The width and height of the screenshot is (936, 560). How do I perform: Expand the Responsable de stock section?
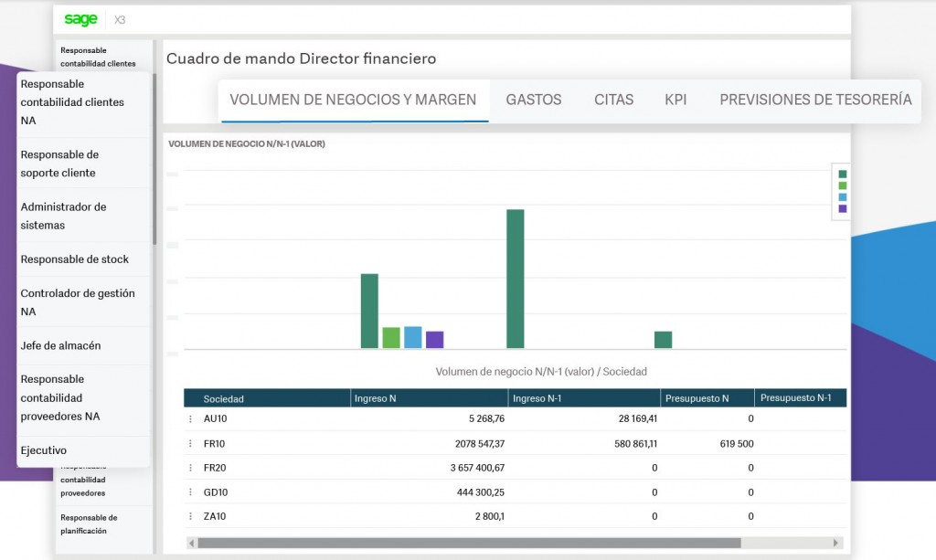tap(73, 259)
